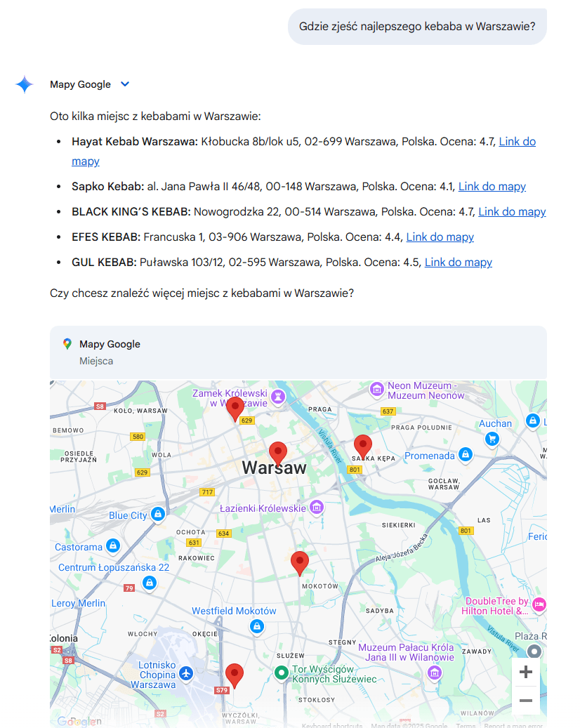The height and width of the screenshot is (728, 580).
Task: Click the Mapy Google source label at top
Action: pos(80,84)
